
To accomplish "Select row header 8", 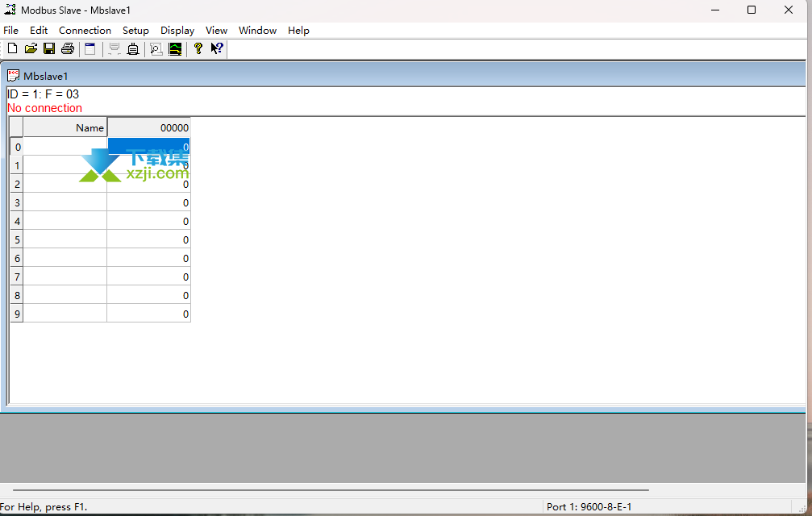I will [17, 296].
